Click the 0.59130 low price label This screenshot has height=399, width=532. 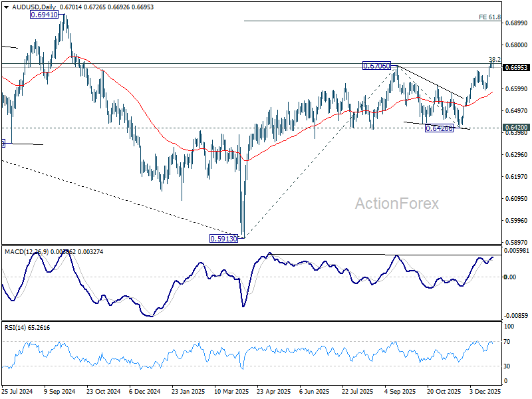tap(223, 239)
